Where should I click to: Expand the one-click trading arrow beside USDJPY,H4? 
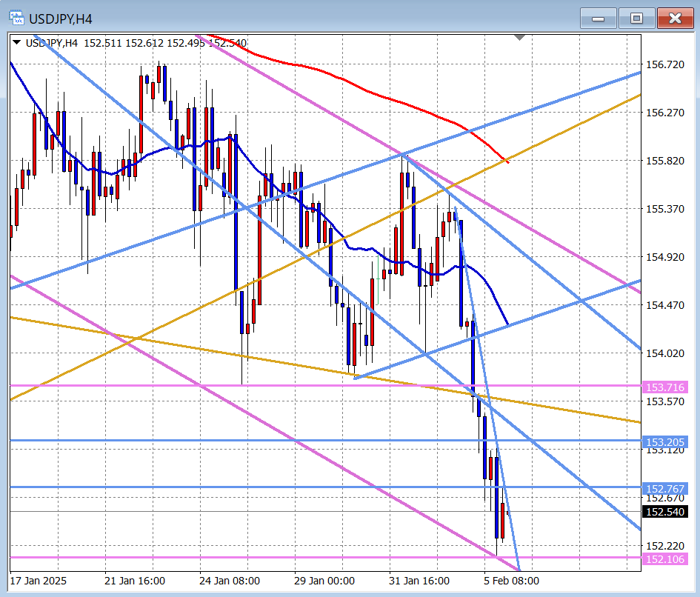pos(17,43)
